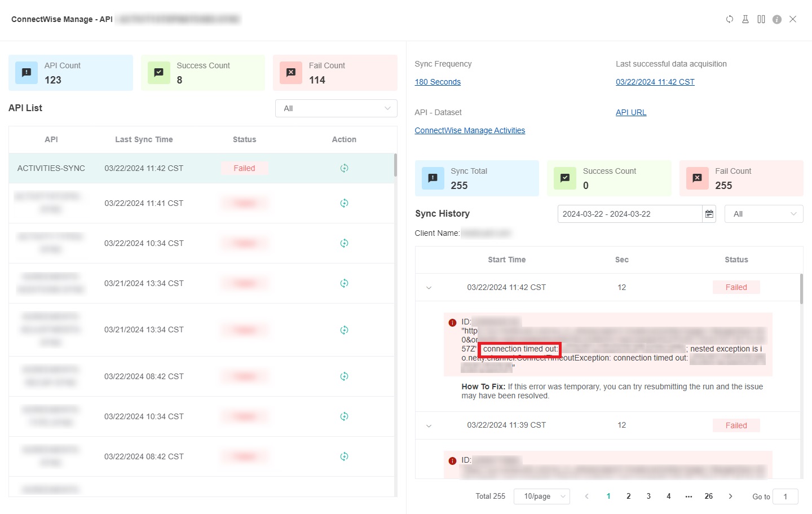Collapse the 03/22/2024 11:39 sync history entry
This screenshot has width=812, height=514.
tap(429, 426)
